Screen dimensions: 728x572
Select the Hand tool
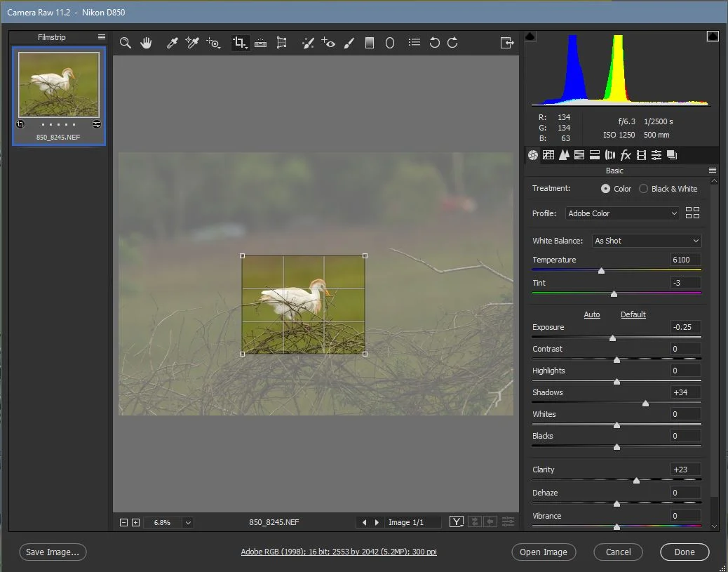(x=146, y=43)
